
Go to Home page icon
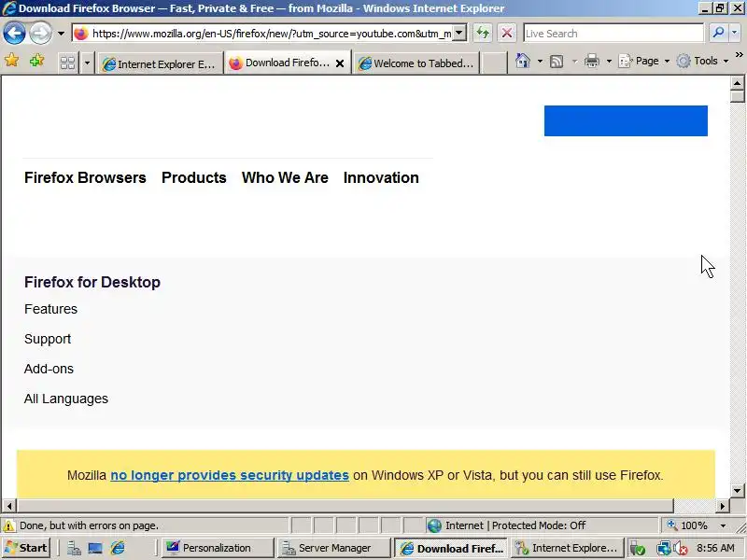tap(523, 61)
